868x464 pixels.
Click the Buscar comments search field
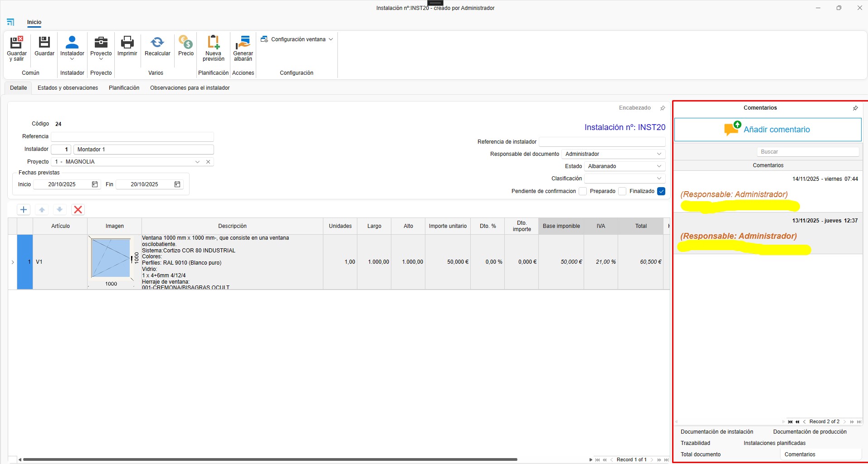click(808, 152)
